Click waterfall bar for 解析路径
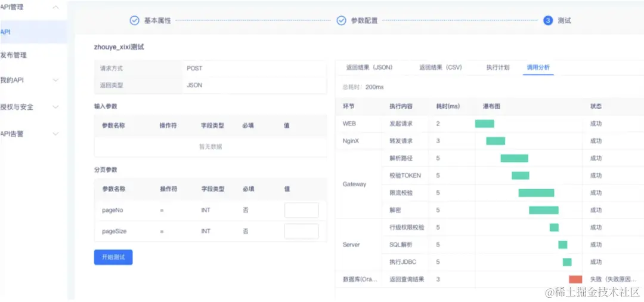This screenshot has height=302, width=644. (x=514, y=158)
